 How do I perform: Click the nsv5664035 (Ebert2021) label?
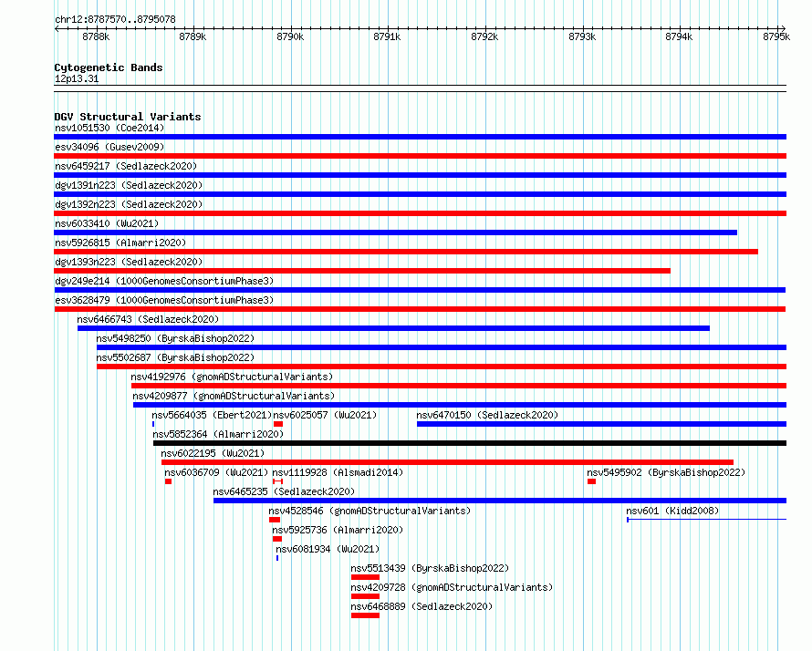pos(212,415)
